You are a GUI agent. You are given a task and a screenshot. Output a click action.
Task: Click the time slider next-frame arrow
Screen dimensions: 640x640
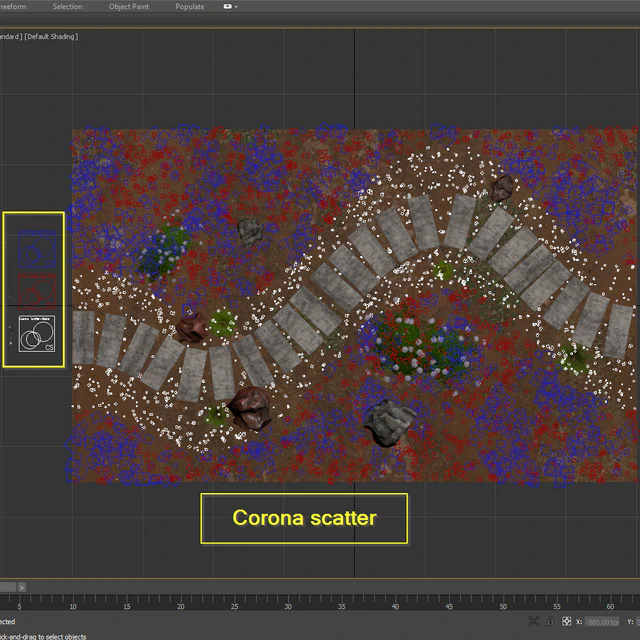click(x=22, y=587)
